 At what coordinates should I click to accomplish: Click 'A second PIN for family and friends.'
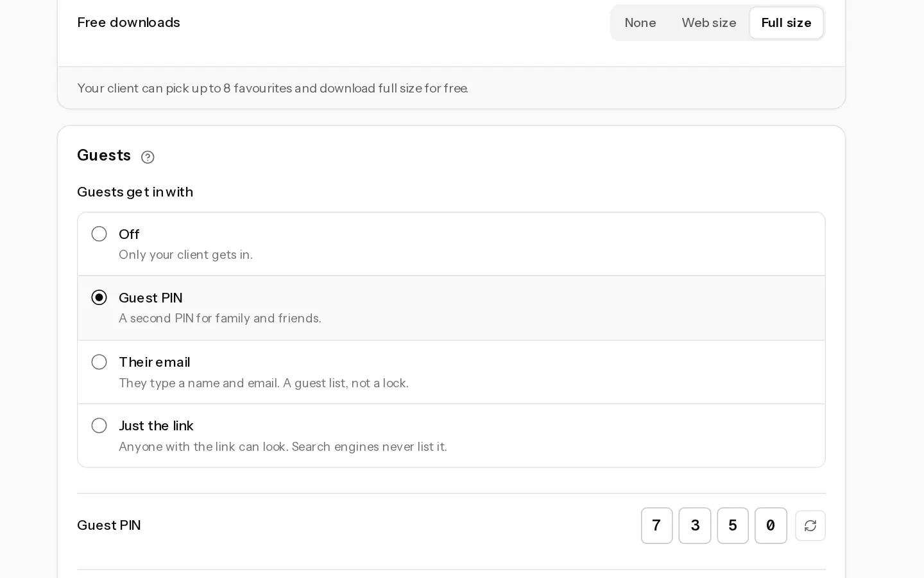coord(220,319)
